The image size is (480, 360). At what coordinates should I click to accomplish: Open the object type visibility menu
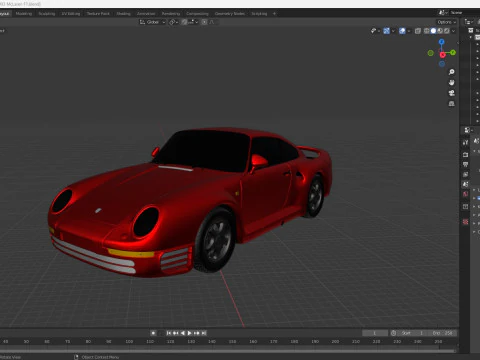click(375, 31)
